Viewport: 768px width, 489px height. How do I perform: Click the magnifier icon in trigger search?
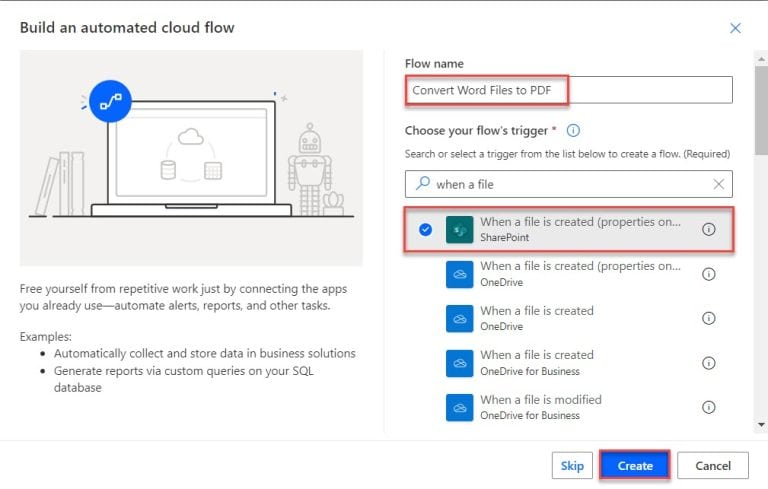423,184
